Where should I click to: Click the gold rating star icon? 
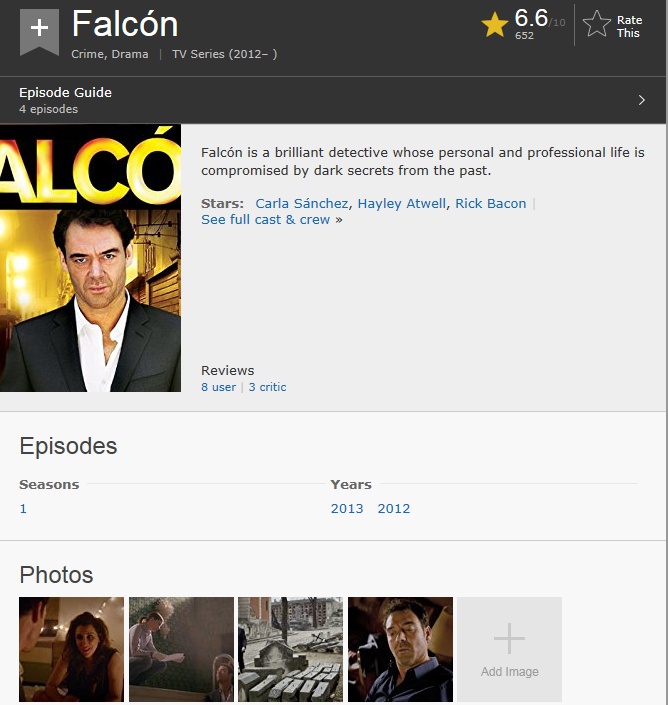point(494,25)
